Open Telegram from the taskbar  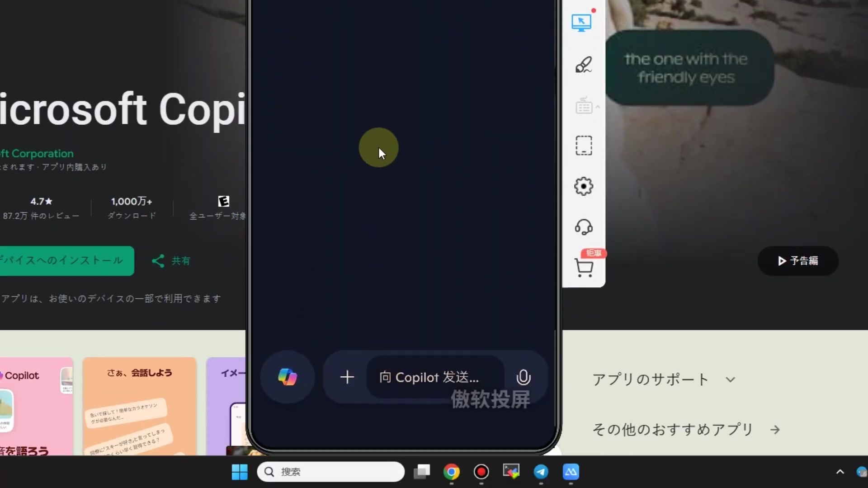coord(541,472)
